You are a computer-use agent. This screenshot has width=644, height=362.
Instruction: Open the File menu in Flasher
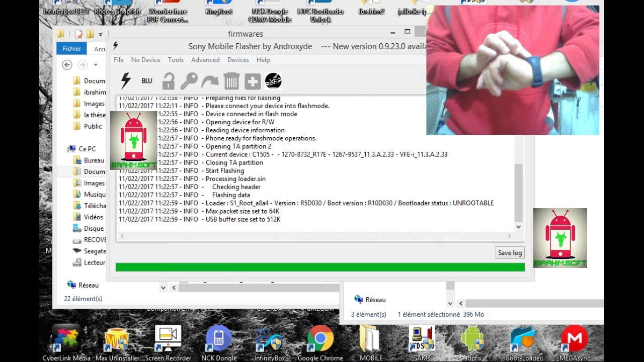(x=119, y=60)
